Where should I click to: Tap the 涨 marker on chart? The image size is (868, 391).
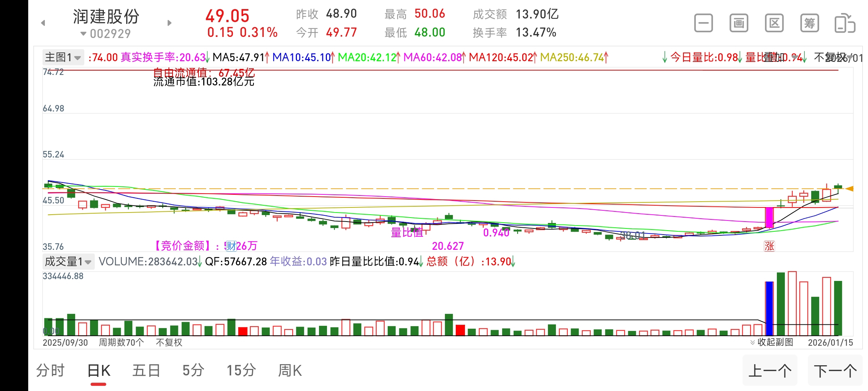[x=769, y=246]
